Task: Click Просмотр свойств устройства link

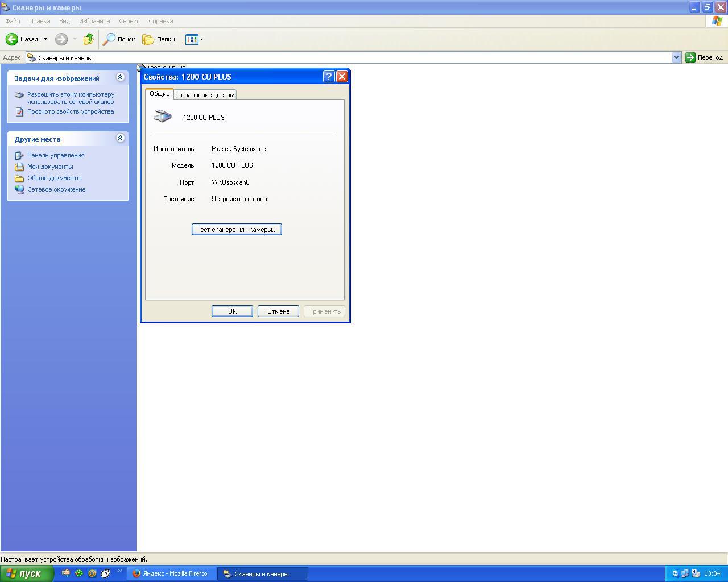Action: coord(71,111)
